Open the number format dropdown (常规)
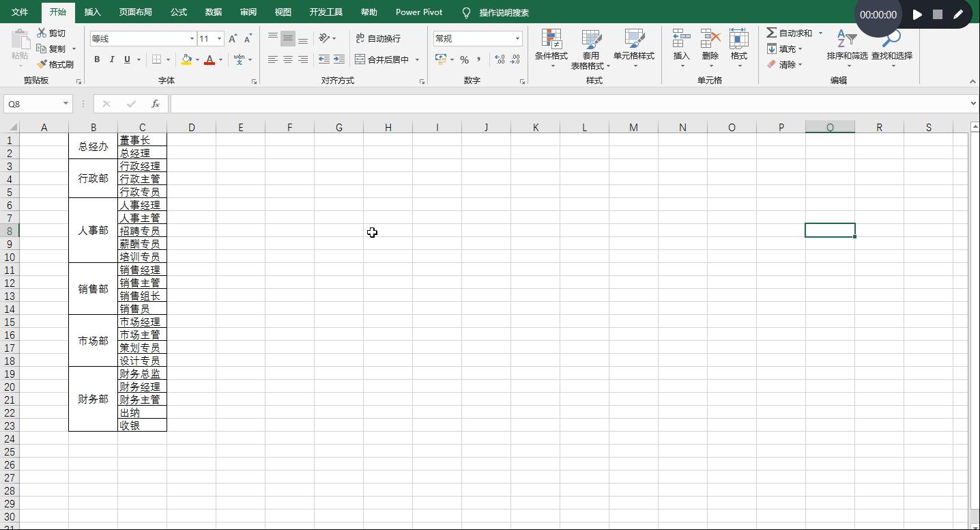Viewport: 980px width, 530px height. point(517,39)
